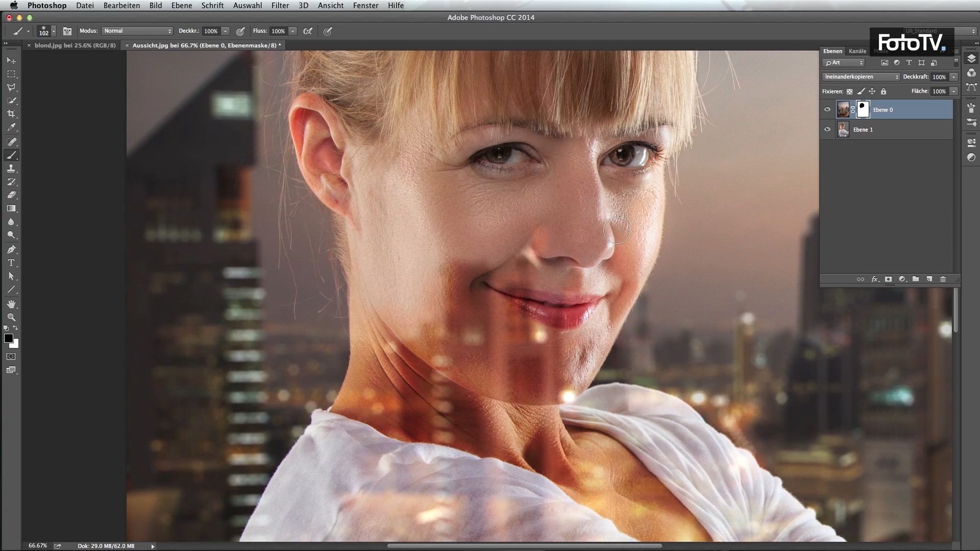Open the Modus Normal blend dropdown
Image resolution: width=980 pixels, height=551 pixels.
(137, 31)
